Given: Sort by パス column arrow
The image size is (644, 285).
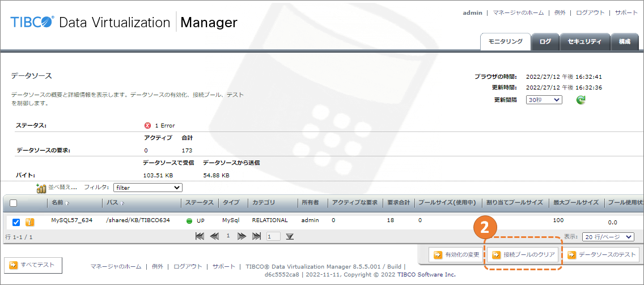Looking at the screenshot, I should (123, 203).
